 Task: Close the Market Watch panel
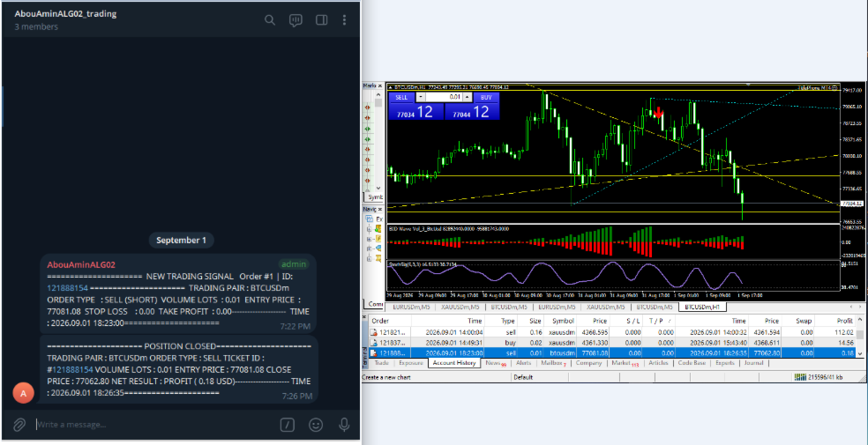pos(380,85)
